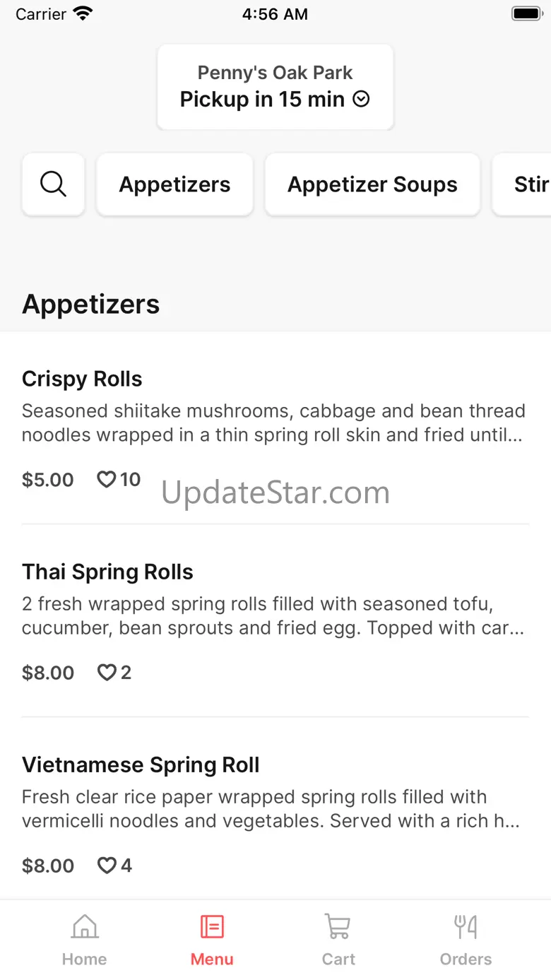Tap the $5.00 Crispy Rolls price
Viewport: 551px width, 980px height.
pyautogui.click(x=48, y=480)
